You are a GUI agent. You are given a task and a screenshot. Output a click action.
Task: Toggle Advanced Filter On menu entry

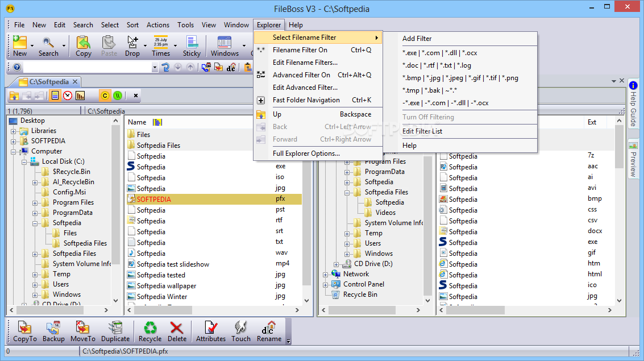318,74
